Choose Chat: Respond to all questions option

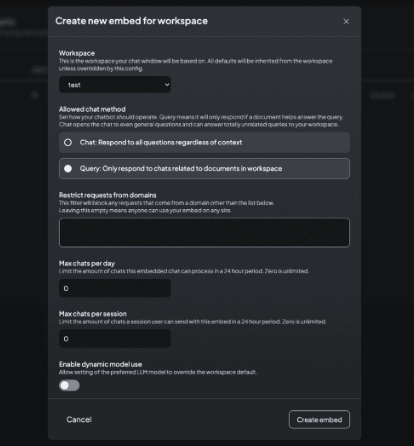point(204,143)
